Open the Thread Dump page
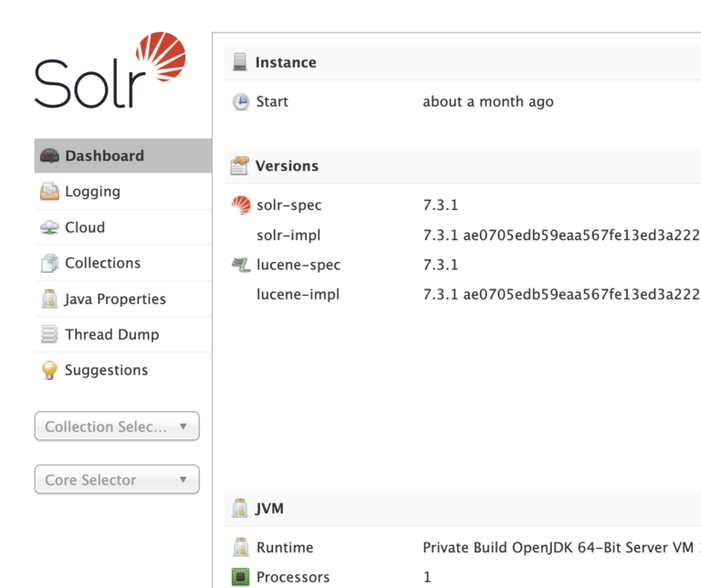The image size is (701, 588). coord(123,334)
